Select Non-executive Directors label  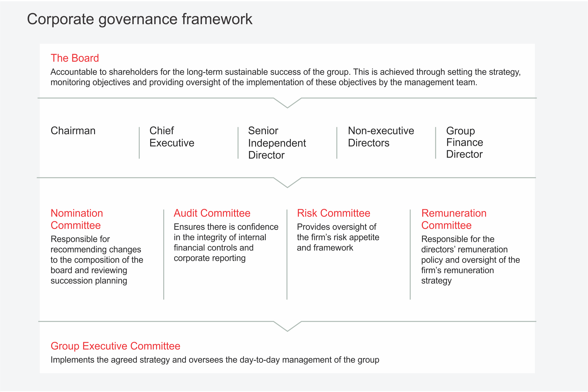coord(381,137)
